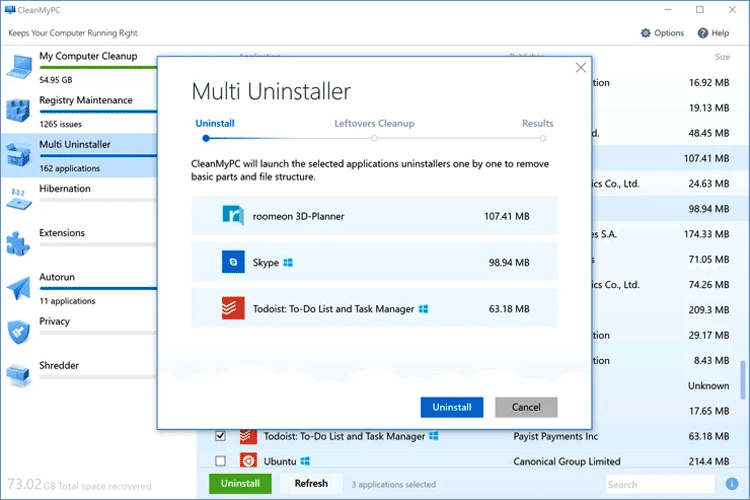Click the 63.18 MB size in dialog
The width and height of the screenshot is (750, 500).
pyautogui.click(x=509, y=309)
